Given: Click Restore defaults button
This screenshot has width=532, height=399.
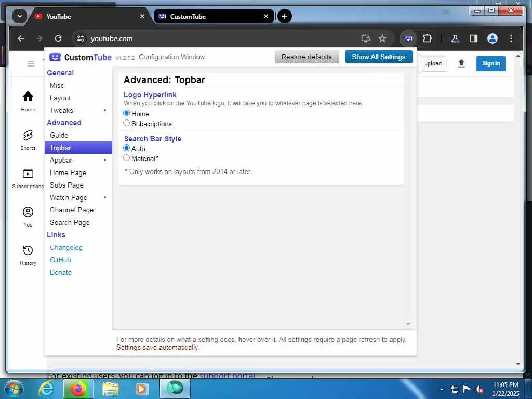Looking at the screenshot, I should [x=307, y=57].
